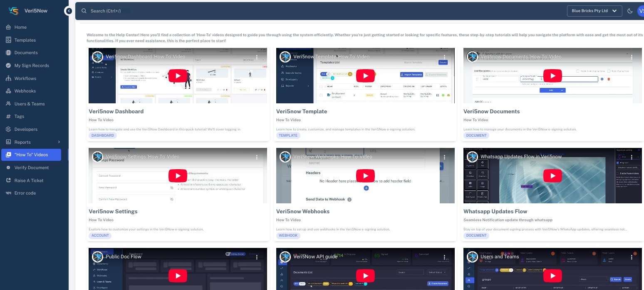
Task: Click the ACCOUNT tag badge
Action: tap(100, 235)
